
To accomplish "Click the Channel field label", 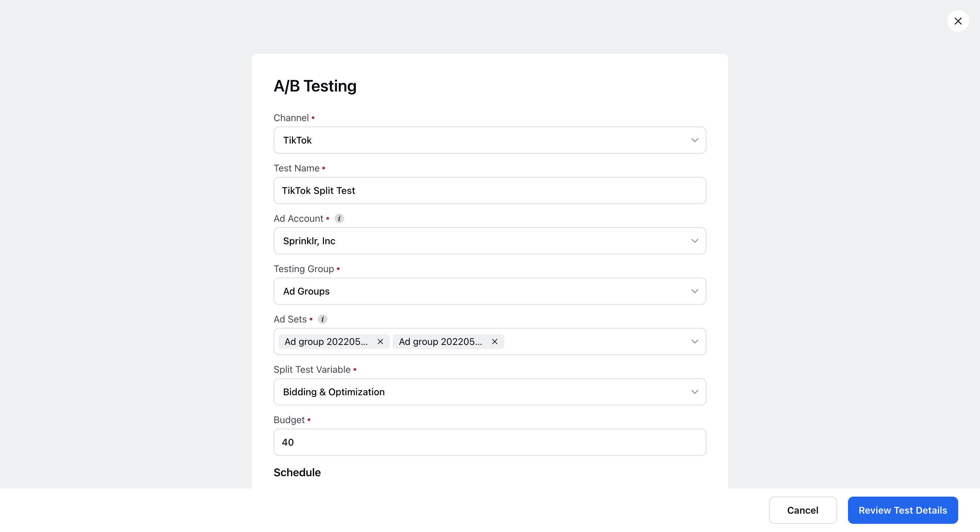I will (x=291, y=118).
